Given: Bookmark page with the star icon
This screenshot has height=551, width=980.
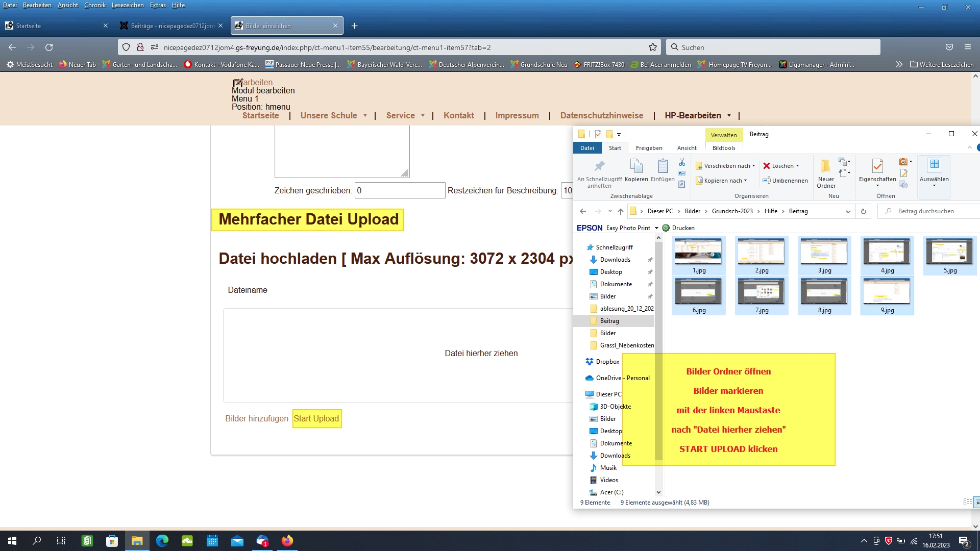Looking at the screenshot, I should click(x=653, y=47).
